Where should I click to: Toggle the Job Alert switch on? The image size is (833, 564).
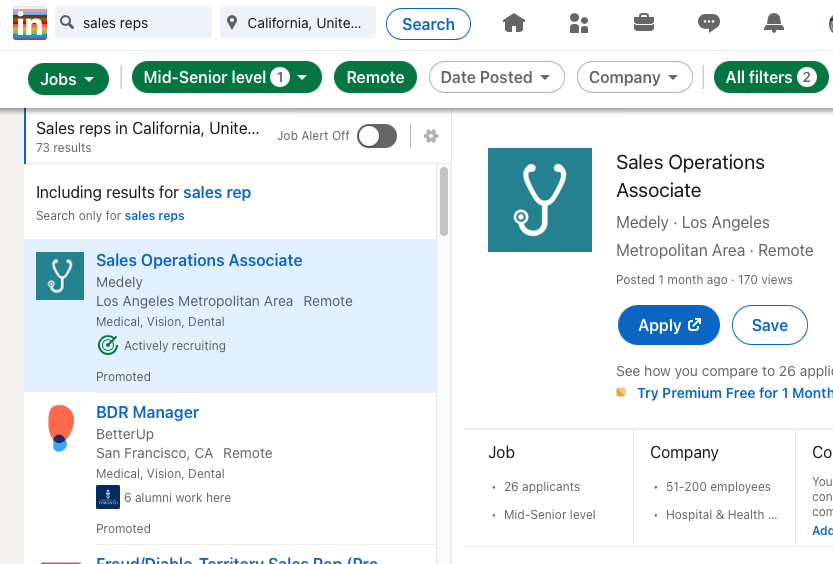pyautogui.click(x=377, y=136)
